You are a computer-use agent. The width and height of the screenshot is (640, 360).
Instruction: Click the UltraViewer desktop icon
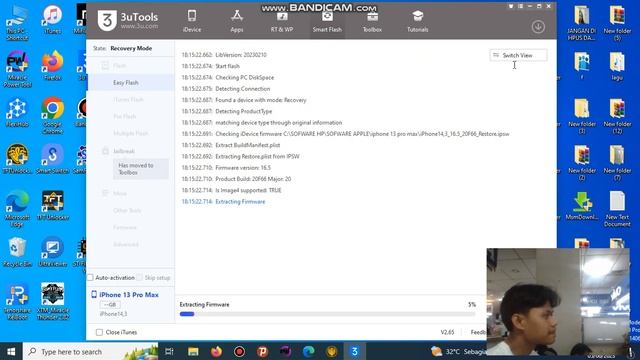pos(52,252)
